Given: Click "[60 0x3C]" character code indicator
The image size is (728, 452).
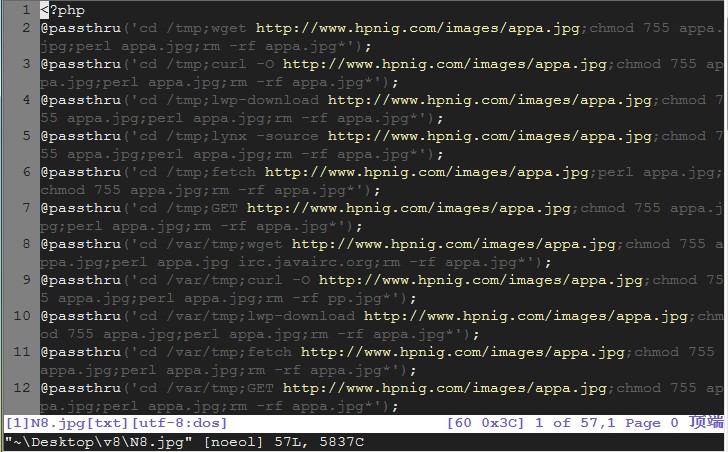Looking at the screenshot, I should tap(485, 423).
